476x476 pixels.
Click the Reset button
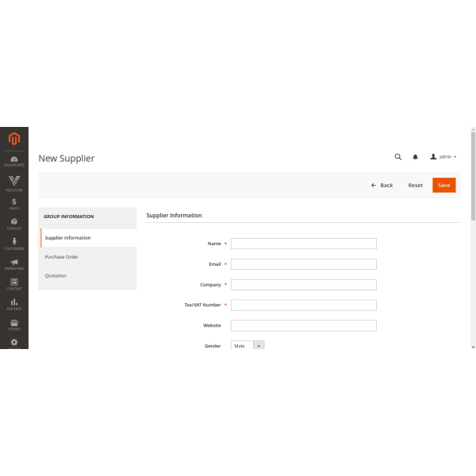416,185
